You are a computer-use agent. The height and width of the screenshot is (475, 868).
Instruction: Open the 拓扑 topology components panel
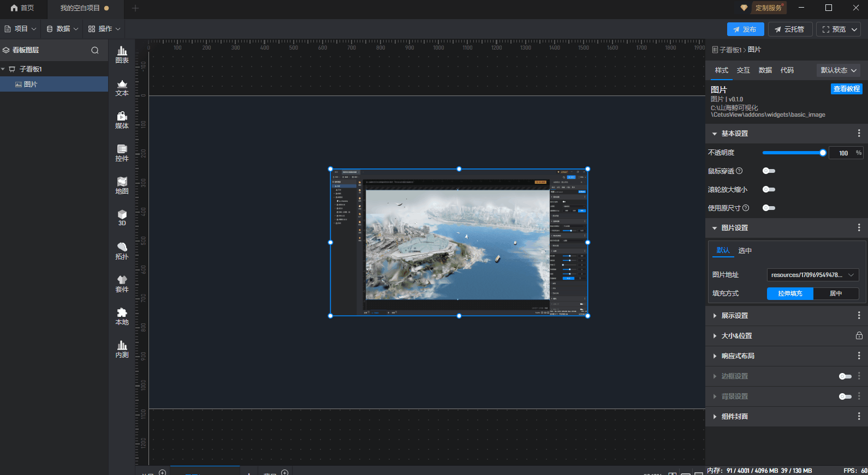click(x=122, y=251)
